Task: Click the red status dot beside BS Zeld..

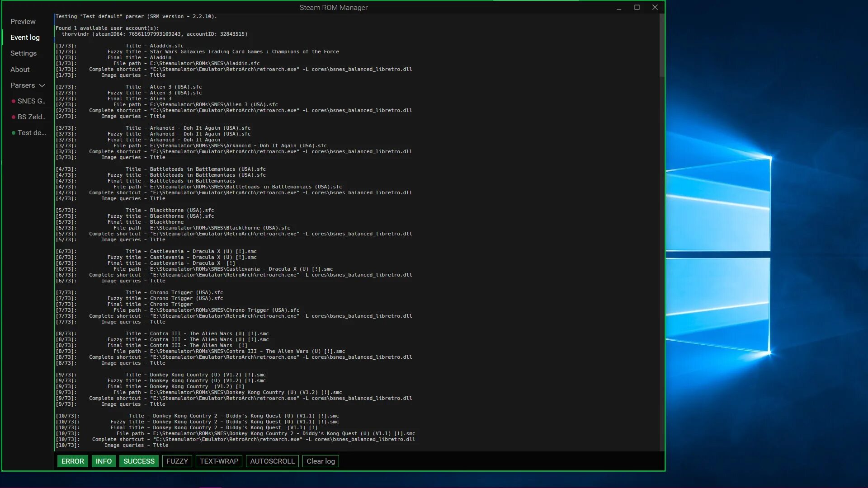Action: pyautogui.click(x=14, y=117)
